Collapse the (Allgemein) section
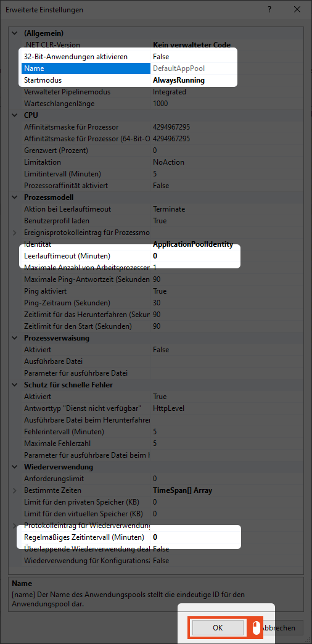312x644 pixels. coord(15,33)
